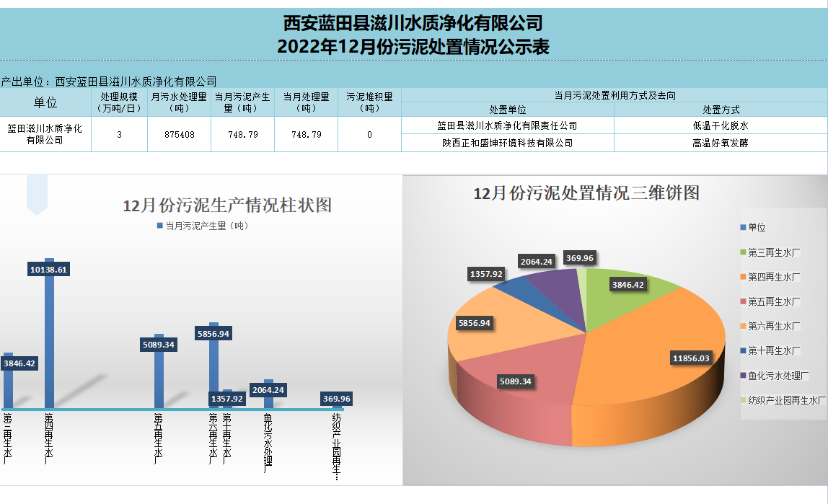Select the 高温好氧发酵 cell

[x=720, y=143]
